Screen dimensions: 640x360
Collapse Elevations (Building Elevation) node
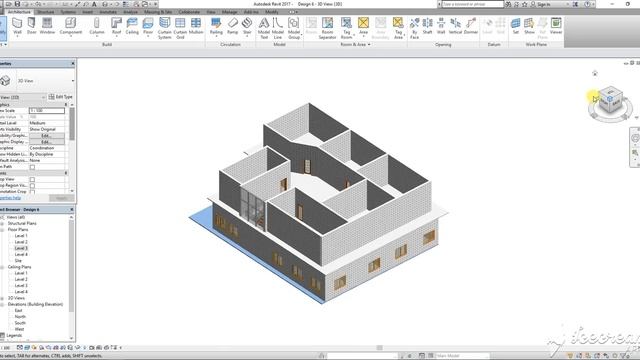click(2, 304)
